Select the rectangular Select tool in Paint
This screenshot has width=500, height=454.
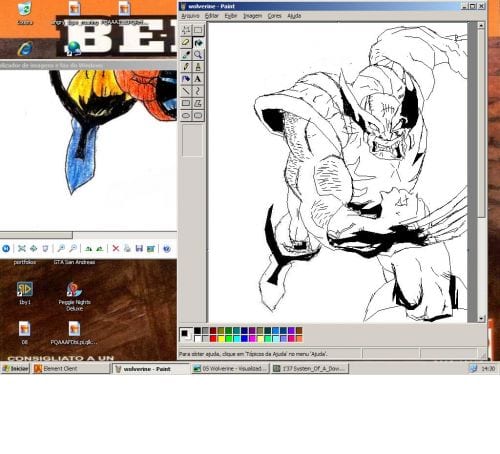tap(198, 30)
